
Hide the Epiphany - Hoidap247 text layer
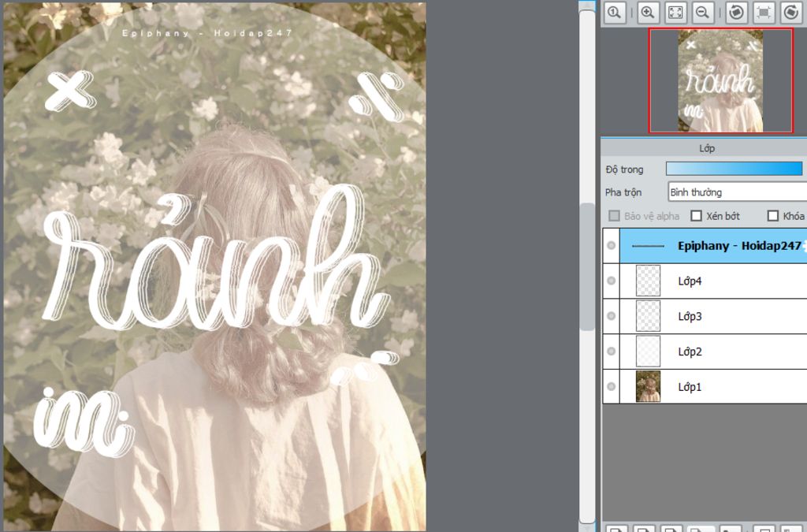point(611,245)
